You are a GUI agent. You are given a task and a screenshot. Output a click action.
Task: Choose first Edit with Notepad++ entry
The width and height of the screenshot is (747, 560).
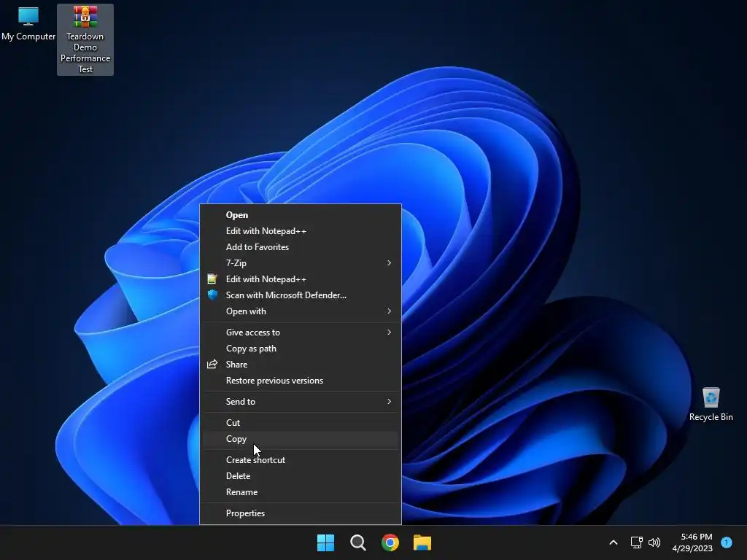tap(301, 231)
